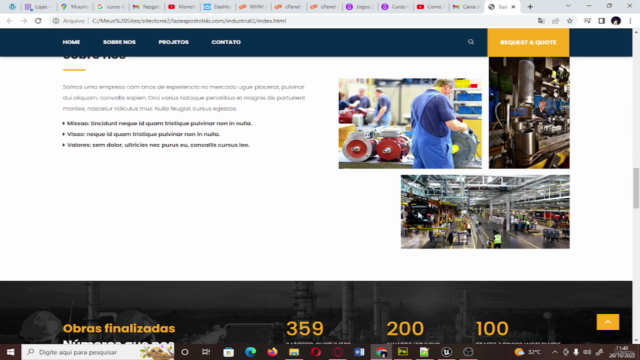The image size is (640, 360).
Task: Switch to the Google curso tab
Action: click(110, 7)
